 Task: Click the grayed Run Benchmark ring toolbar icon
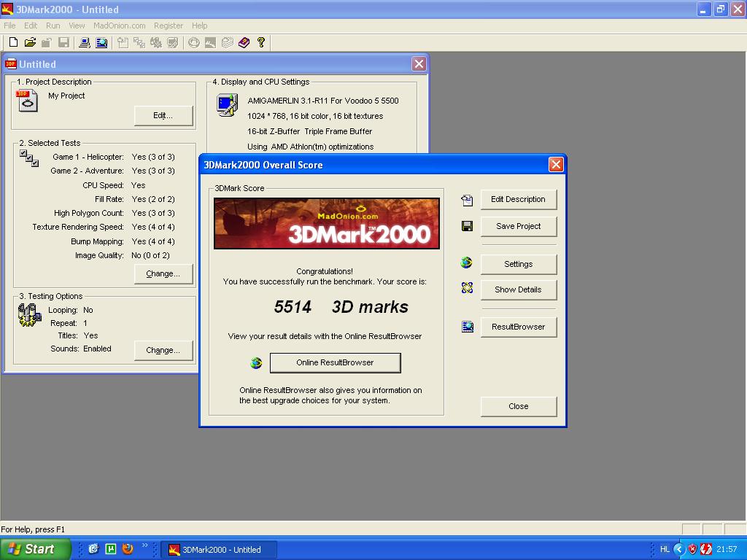(193, 42)
